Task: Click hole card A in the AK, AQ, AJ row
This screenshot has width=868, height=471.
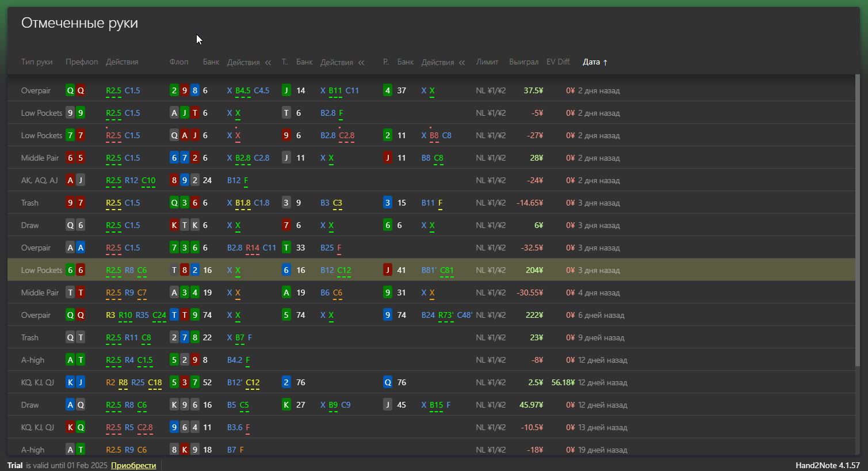Action: [x=70, y=180]
